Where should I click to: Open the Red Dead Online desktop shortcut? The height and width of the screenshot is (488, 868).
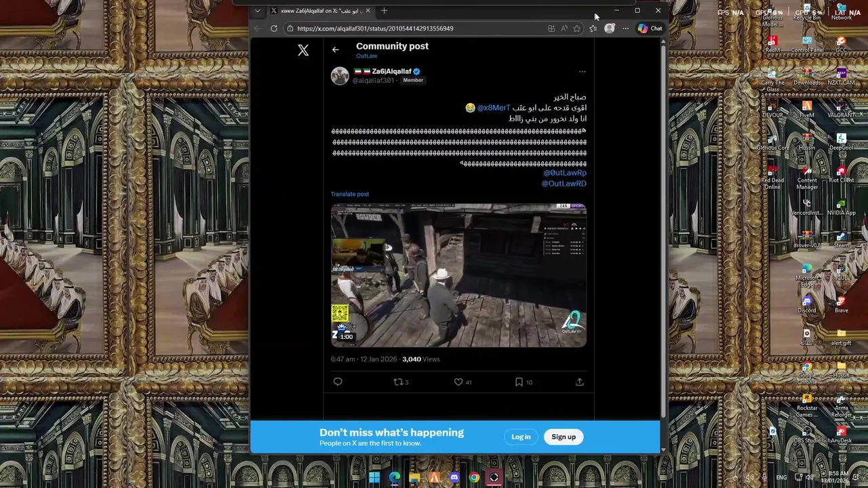(772, 176)
